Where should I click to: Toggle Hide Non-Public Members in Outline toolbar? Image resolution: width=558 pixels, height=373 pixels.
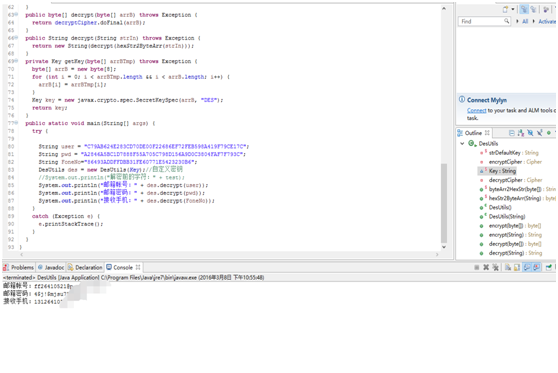tap(549, 133)
